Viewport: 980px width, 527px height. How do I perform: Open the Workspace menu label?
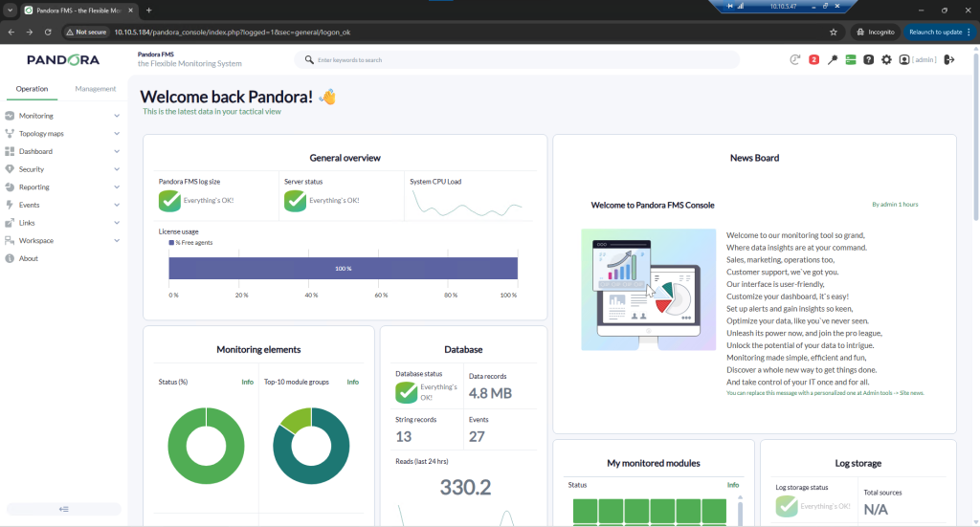tap(36, 240)
